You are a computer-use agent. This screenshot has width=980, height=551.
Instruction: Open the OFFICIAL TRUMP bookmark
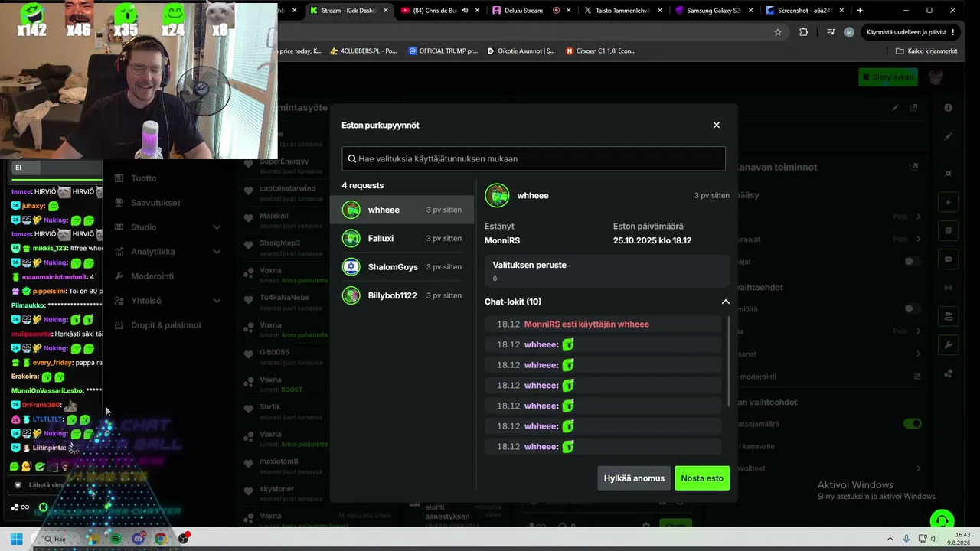coord(443,51)
